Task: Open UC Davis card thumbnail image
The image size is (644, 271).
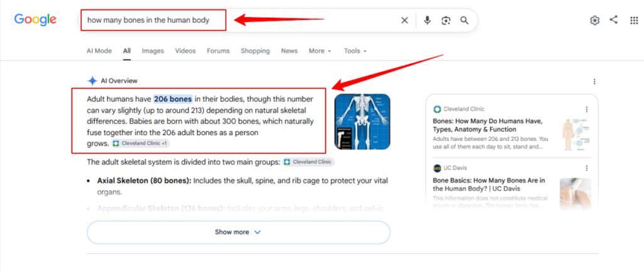Action: pyautogui.click(x=576, y=193)
